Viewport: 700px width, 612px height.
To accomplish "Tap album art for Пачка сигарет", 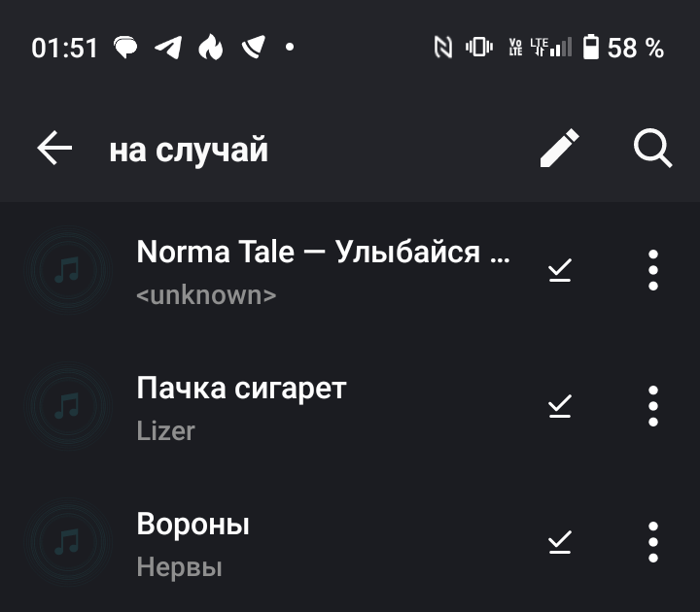I will [x=68, y=406].
